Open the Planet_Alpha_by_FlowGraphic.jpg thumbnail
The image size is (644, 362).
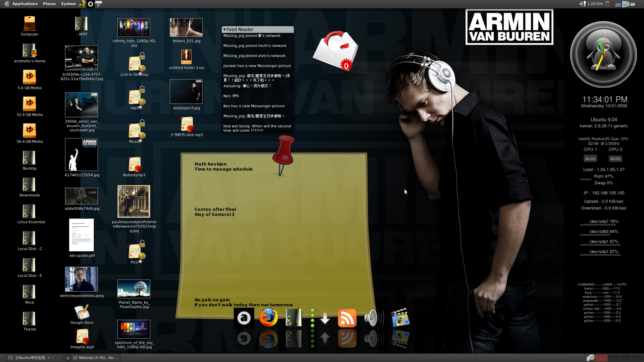pos(134,289)
